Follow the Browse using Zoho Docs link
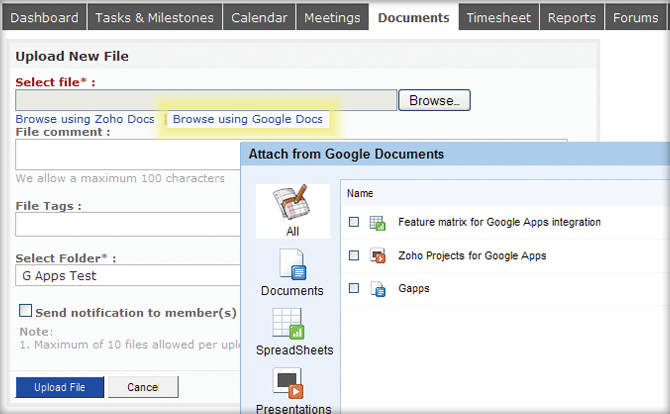This screenshot has height=414, width=670. point(85,119)
